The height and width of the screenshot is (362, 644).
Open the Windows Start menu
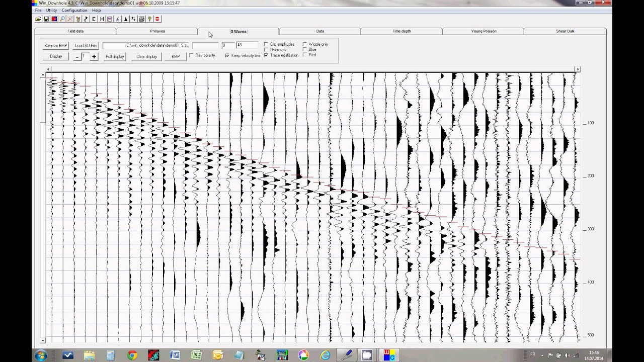[x=41, y=355]
